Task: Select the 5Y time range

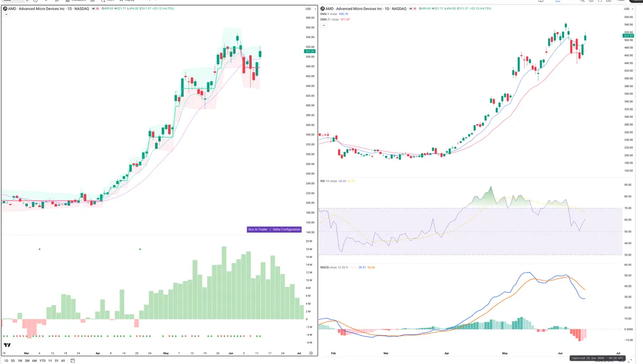Action: click(56, 361)
